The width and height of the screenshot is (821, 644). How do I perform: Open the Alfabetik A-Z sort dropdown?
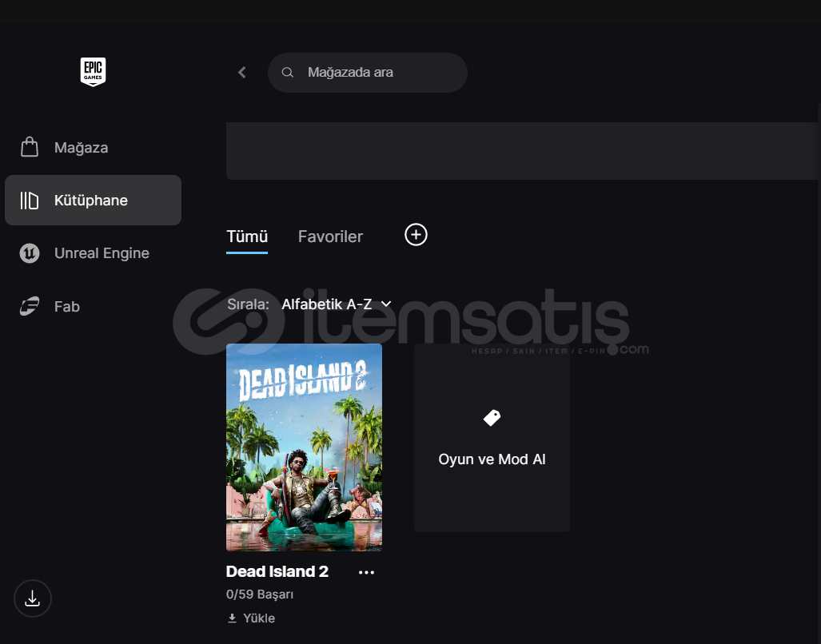(x=337, y=304)
